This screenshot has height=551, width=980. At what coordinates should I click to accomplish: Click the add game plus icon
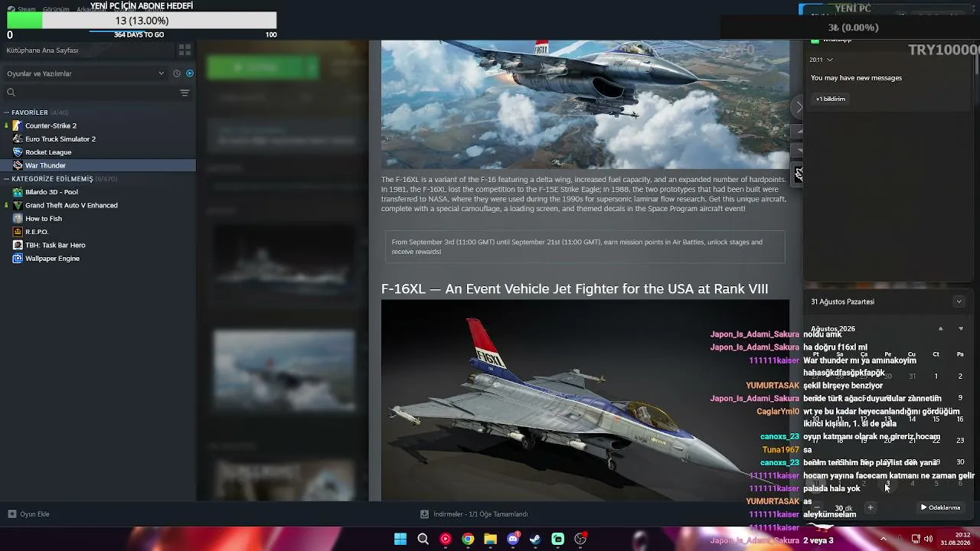pyautogui.click(x=12, y=514)
